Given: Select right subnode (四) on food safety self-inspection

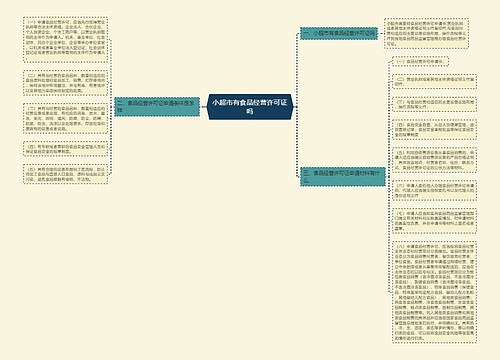Looking at the screenshot, I should pyautogui.click(x=434, y=129).
